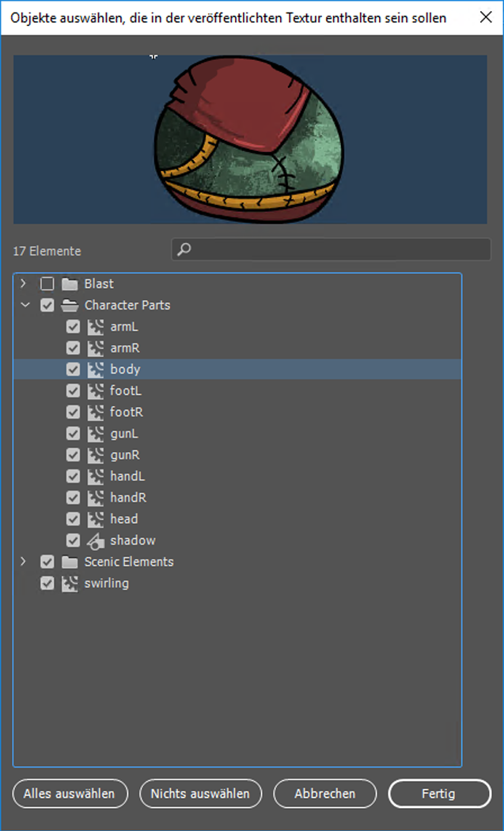Select the body row label

pyautogui.click(x=125, y=370)
